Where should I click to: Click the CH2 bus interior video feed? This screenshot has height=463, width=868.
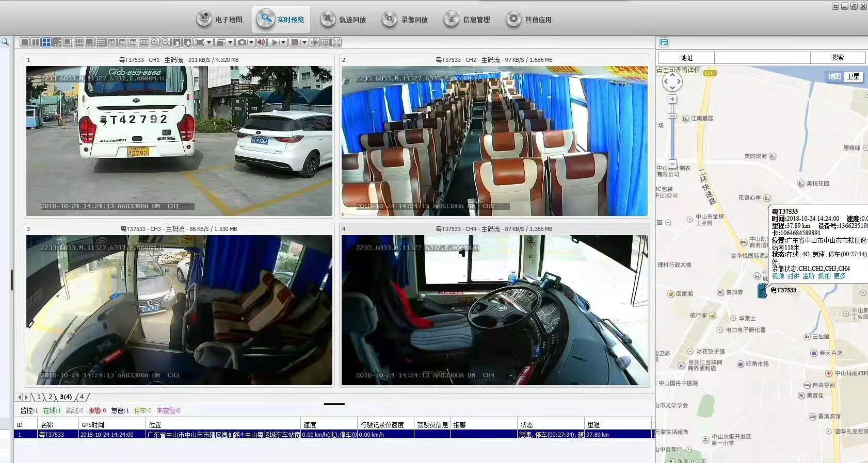(494, 141)
